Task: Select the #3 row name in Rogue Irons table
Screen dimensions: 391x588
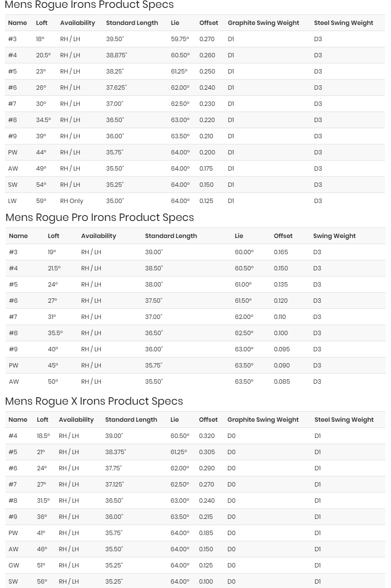Action: click(x=12, y=39)
